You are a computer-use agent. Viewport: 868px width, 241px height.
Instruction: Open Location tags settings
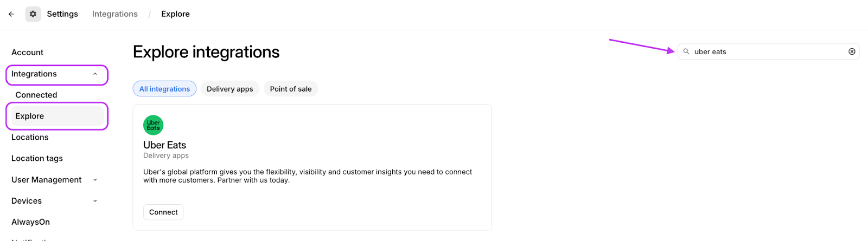pos(37,159)
